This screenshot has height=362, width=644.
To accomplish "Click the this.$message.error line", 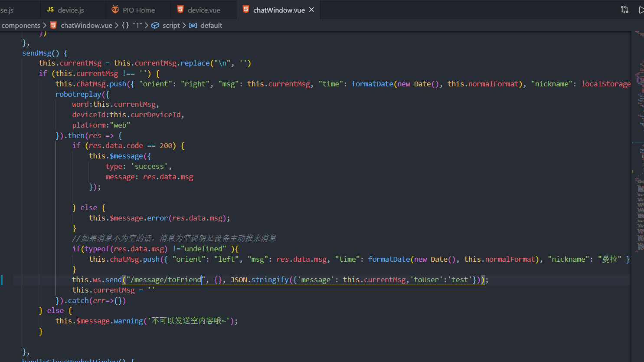I will (160, 218).
